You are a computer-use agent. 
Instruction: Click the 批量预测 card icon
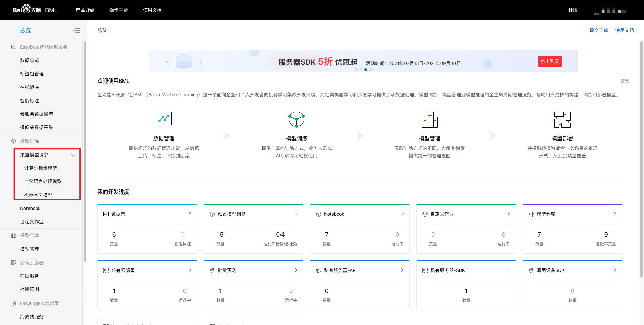click(x=212, y=270)
